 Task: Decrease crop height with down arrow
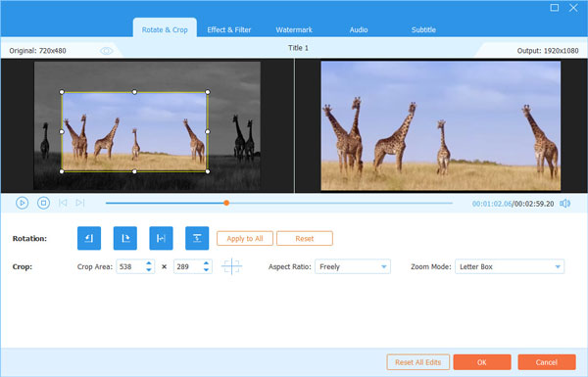[206, 270]
